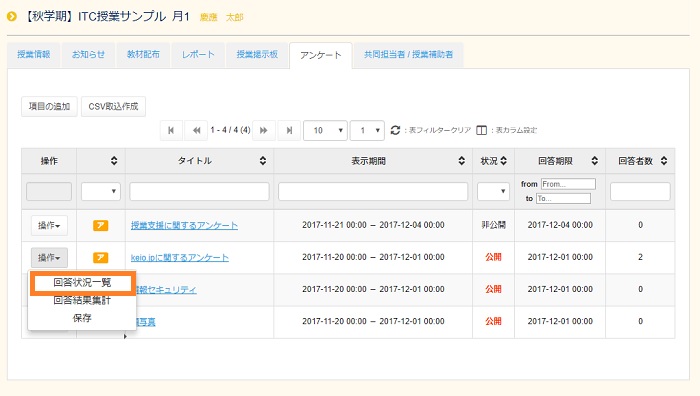Click the 項目の追加 button
The width and height of the screenshot is (700, 396).
click(49, 106)
